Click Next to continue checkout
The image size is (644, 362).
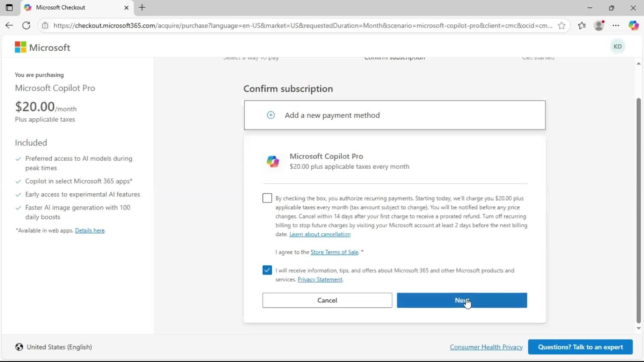[462, 300]
